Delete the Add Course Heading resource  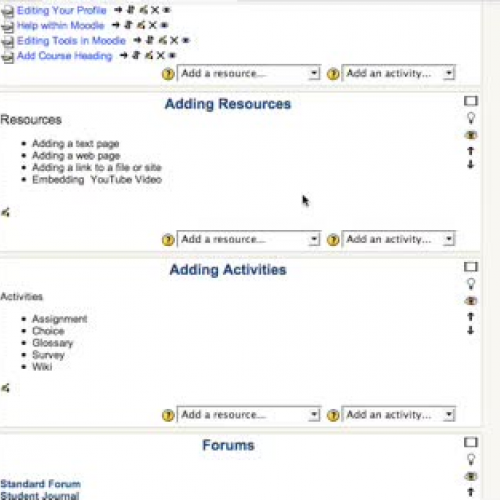click(160, 56)
